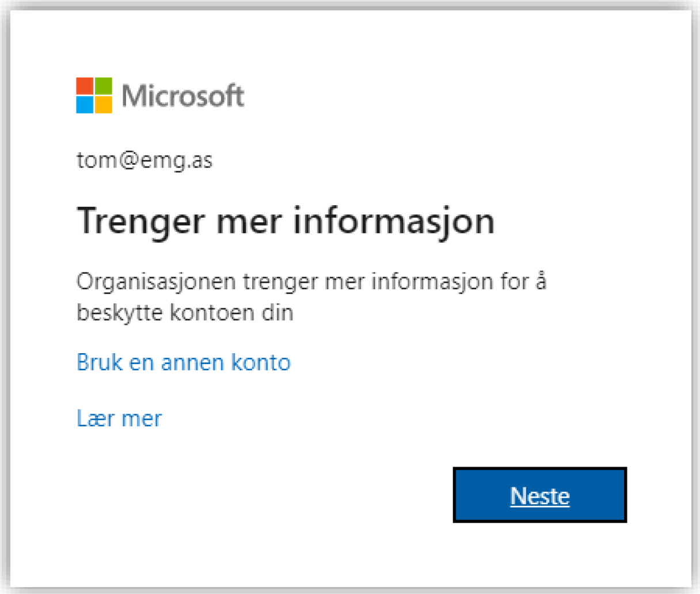This screenshot has height=594, width=700.
Task: Click the Microsoft wordmark text
Action: pos(183,96)
